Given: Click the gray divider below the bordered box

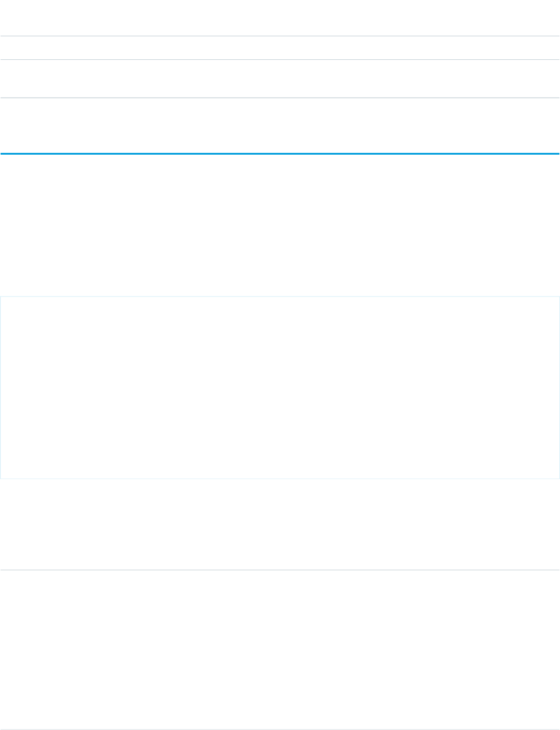Looking at the screenshot, I should tap(279, 570).
